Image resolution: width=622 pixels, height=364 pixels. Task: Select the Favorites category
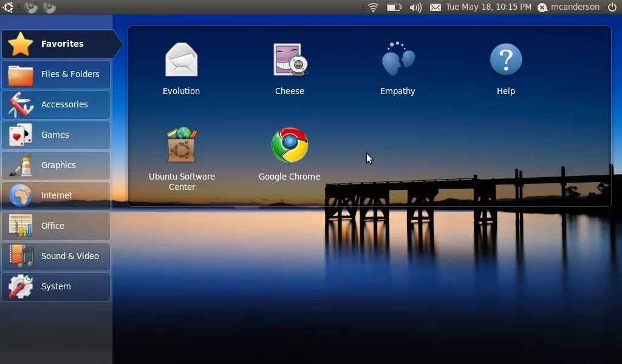pyautogui.click(x=61, y=44)
